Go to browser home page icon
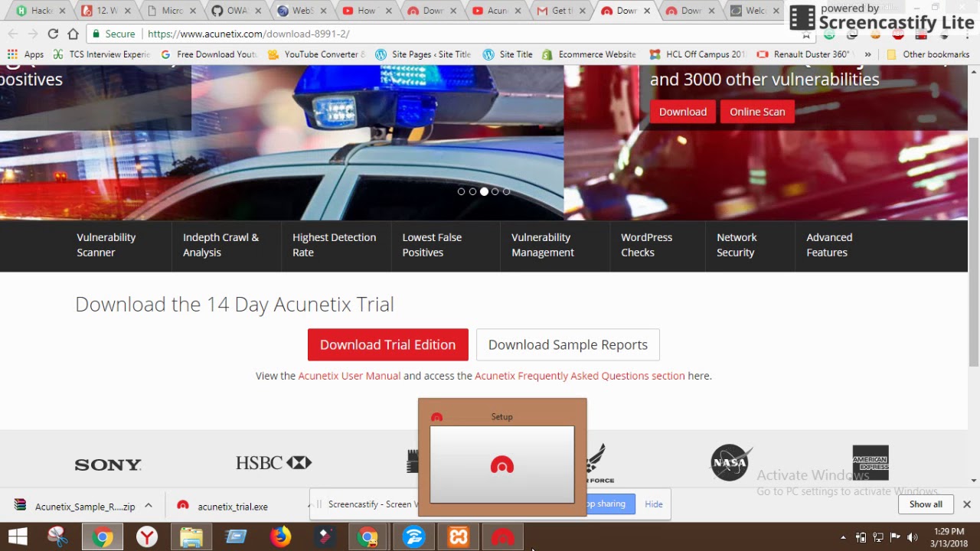Screen dimensions: 980x551 pos(73,34)
